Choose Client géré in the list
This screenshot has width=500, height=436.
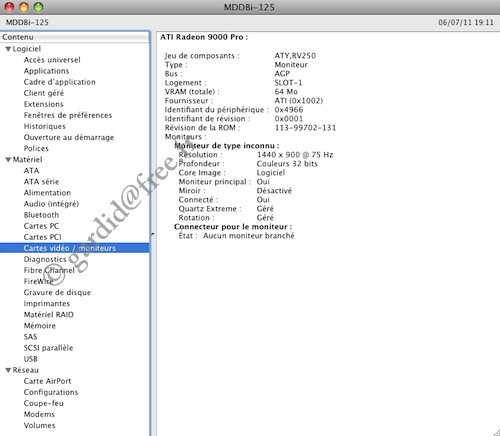coord(44,93)
